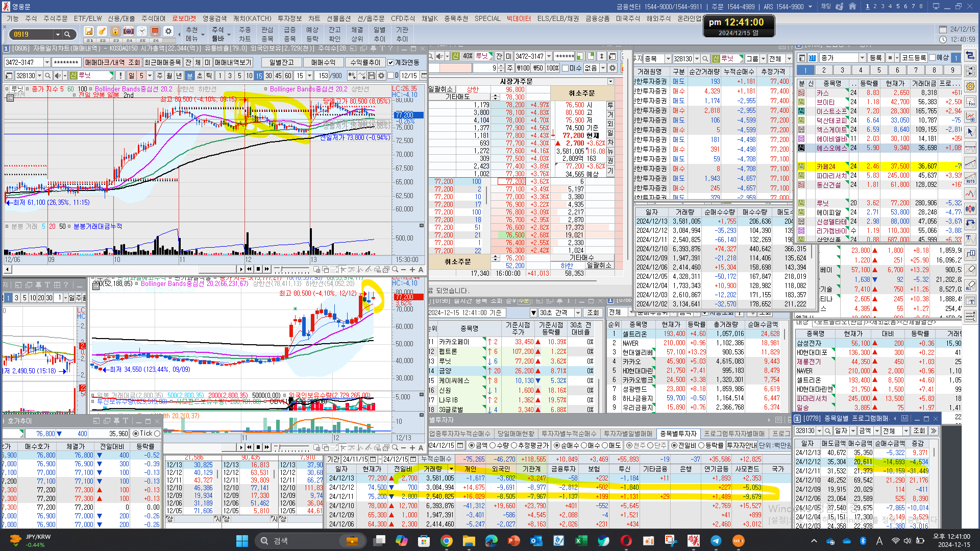Screen dimensions: 980x551
Task: Click 조회 button in program trading window
Action: tap(919, 431)
